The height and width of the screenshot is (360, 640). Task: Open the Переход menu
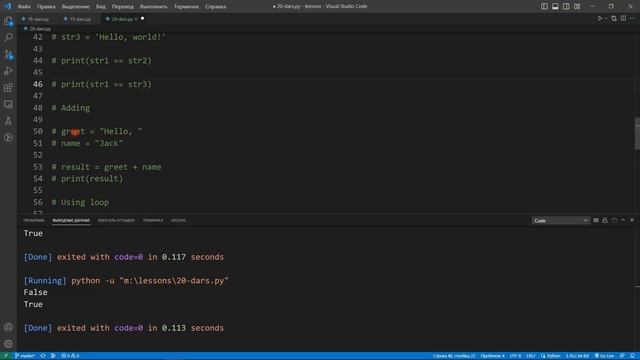122,7
